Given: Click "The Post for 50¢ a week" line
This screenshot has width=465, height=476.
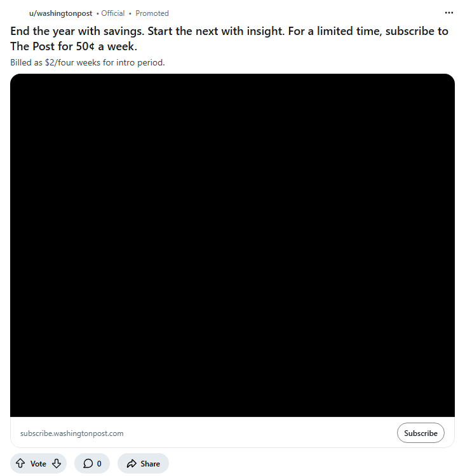Looking at the screenshot, I should pyautogui.click(x=74, y=46).
